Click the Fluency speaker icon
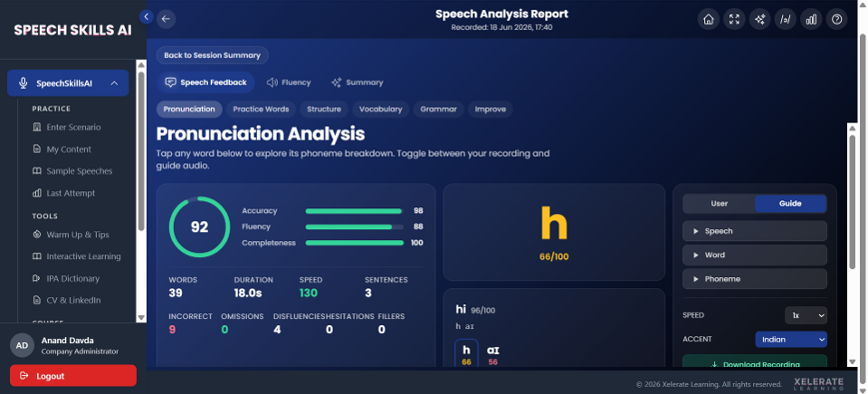Image resolution: width=868 pixels, height=394 pixels. [x=272, y=82]
